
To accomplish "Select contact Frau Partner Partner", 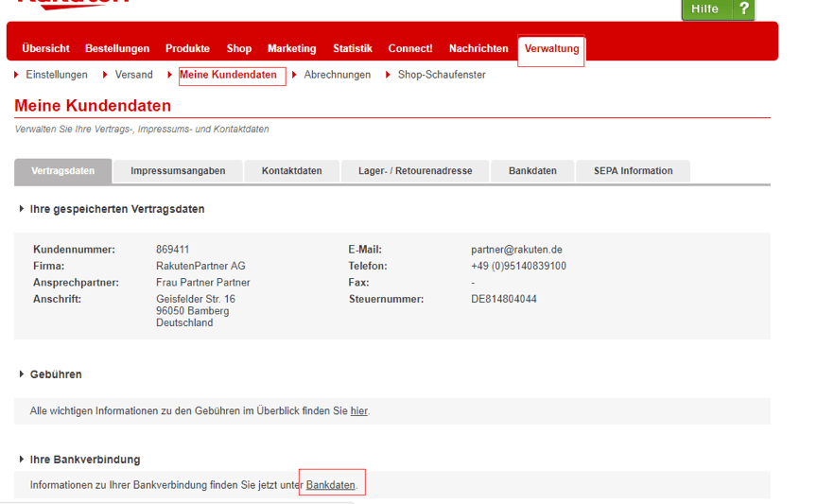I will 203,283.
